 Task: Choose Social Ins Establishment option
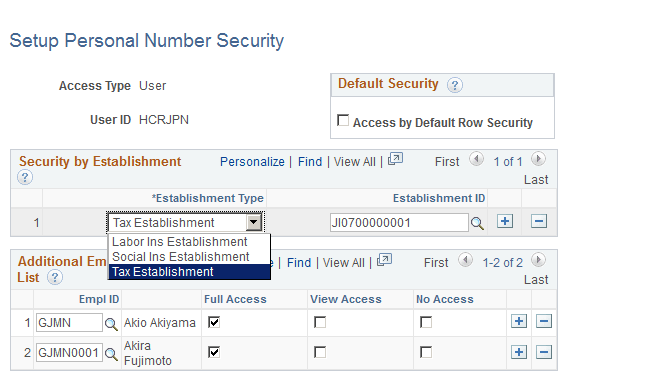click(189, 257)
